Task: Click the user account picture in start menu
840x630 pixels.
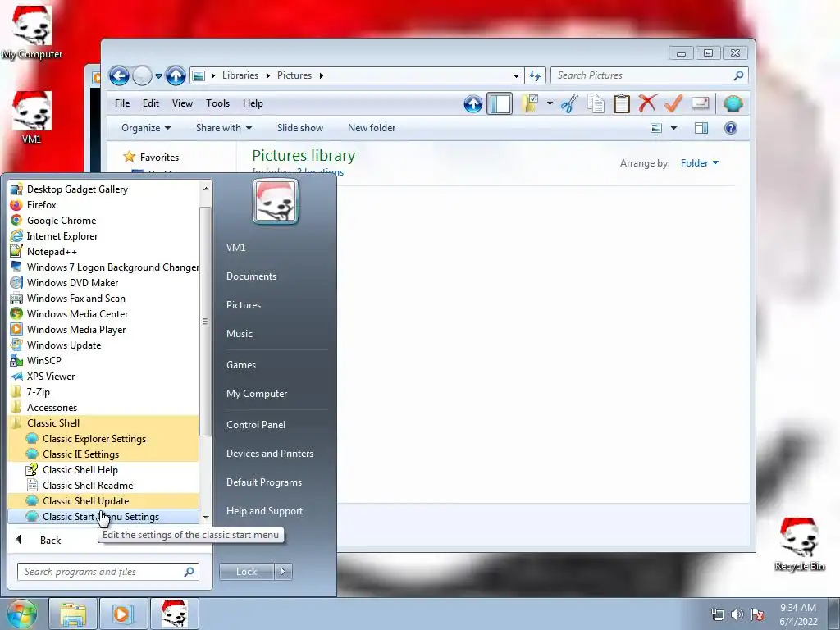Action: [x=276, y=202]
